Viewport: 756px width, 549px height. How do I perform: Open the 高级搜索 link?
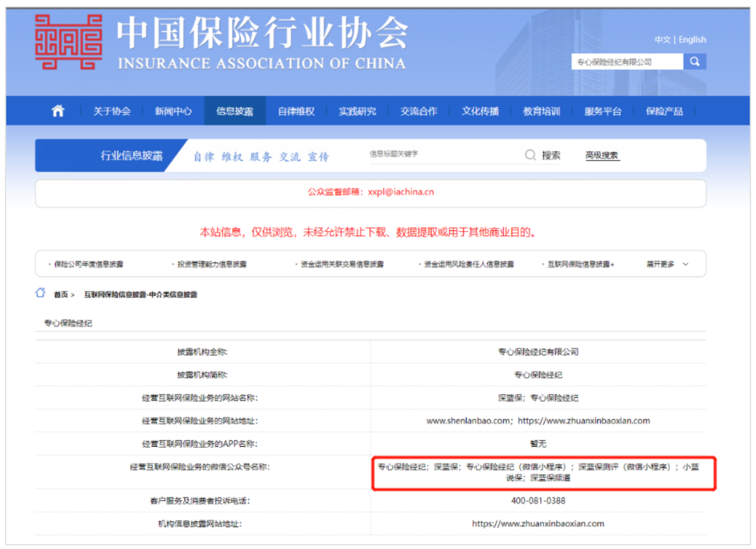tap(602, 155)
